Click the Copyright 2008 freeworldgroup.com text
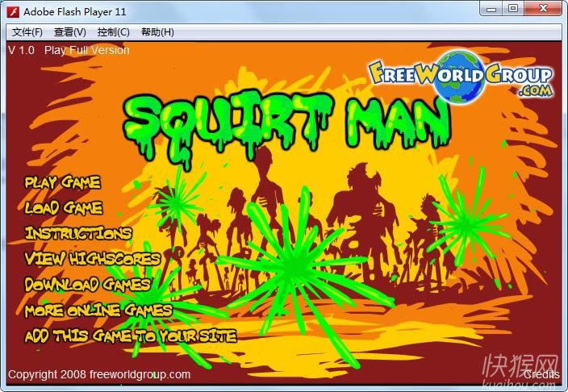Image resolution: width=568 pixels, height=392 pixels. (99, 374)
